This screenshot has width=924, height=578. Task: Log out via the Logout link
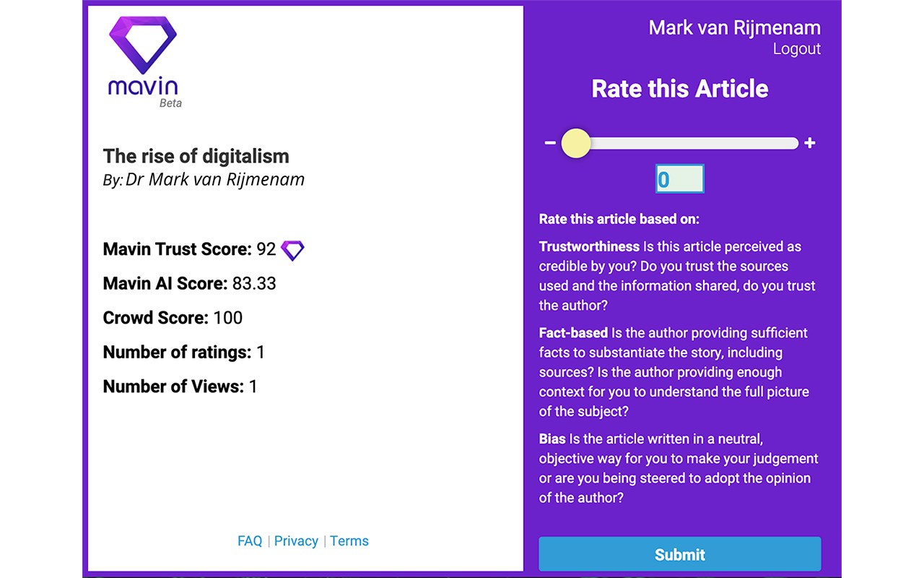pos(796,49)
